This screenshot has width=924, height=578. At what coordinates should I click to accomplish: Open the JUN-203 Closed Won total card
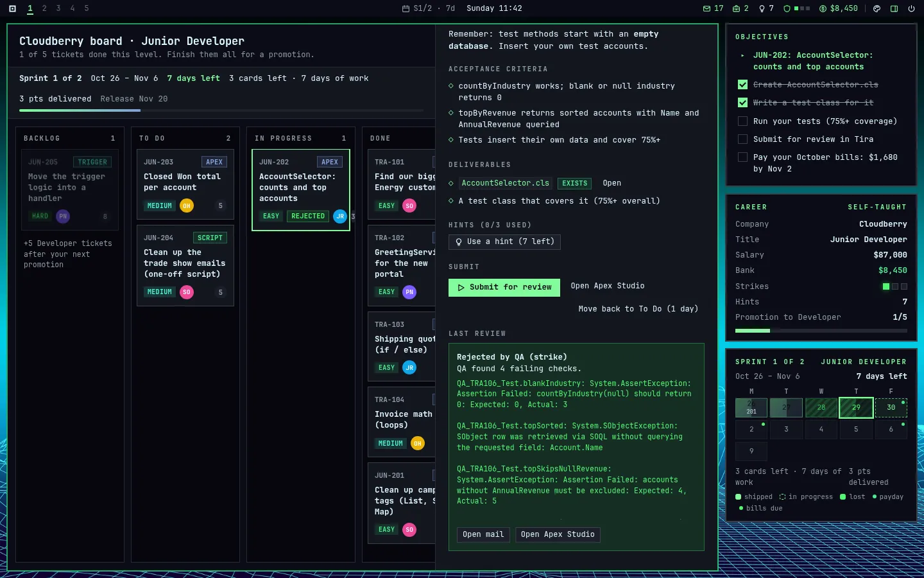(185, 184)
